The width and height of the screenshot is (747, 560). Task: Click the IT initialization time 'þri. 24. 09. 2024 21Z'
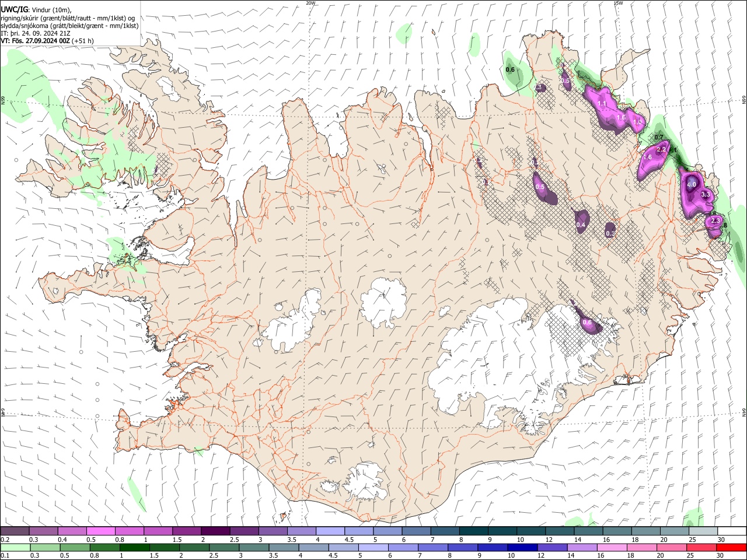click(41, 33)
